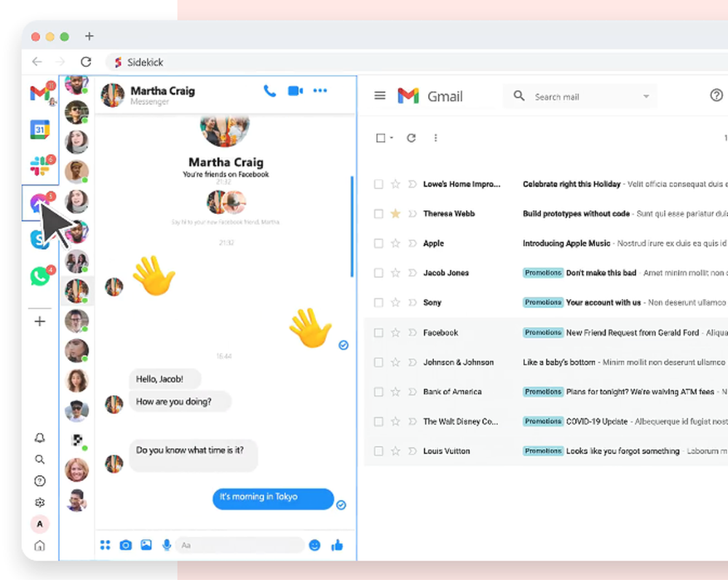Open Gmail support help icon
Image resolution: width=728 pixels, height=580 pixels.
(x=716, y=95)
